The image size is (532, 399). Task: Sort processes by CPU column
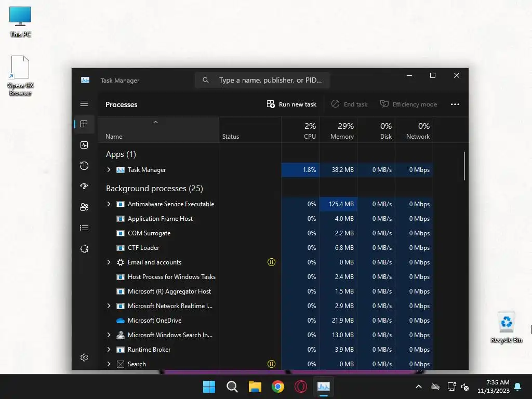[x=300, y=130]
